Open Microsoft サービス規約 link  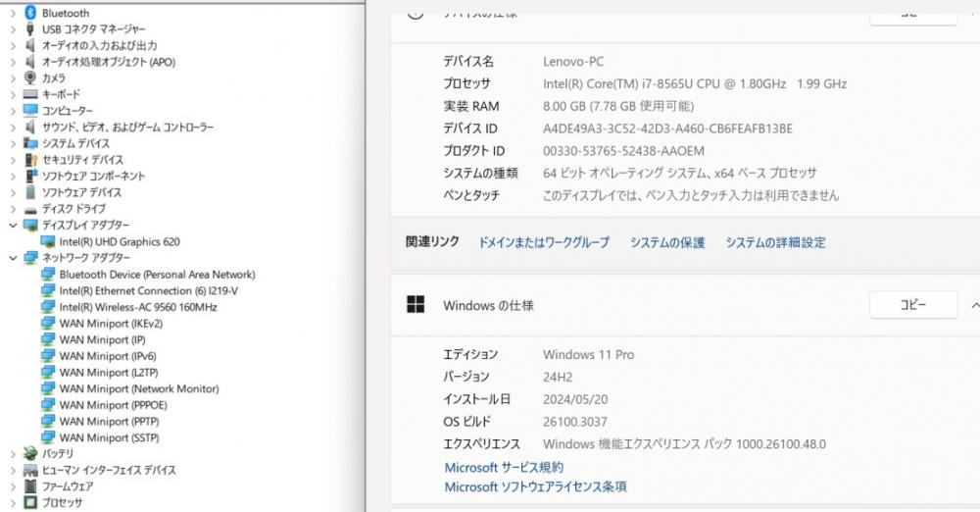pos(504,467)
